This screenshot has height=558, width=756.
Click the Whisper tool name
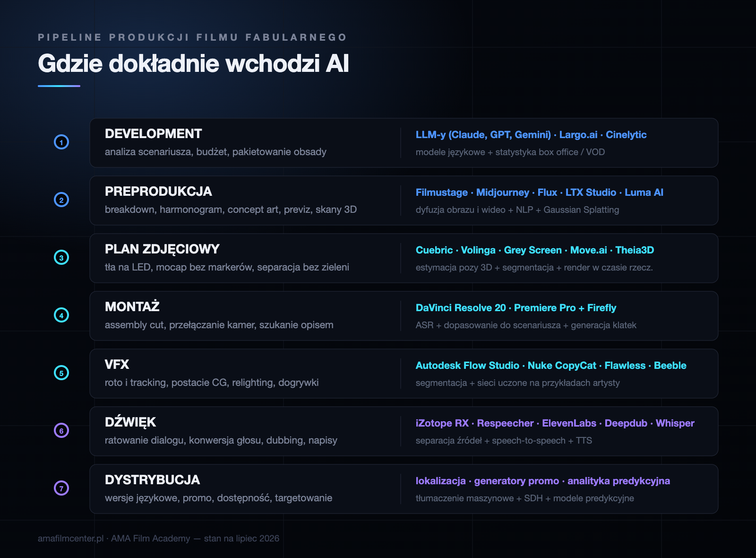coord(675,423)
